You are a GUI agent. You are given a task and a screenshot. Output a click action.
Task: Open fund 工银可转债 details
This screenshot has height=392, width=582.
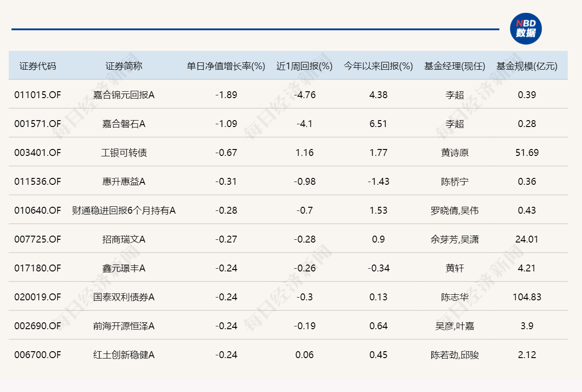123,152
